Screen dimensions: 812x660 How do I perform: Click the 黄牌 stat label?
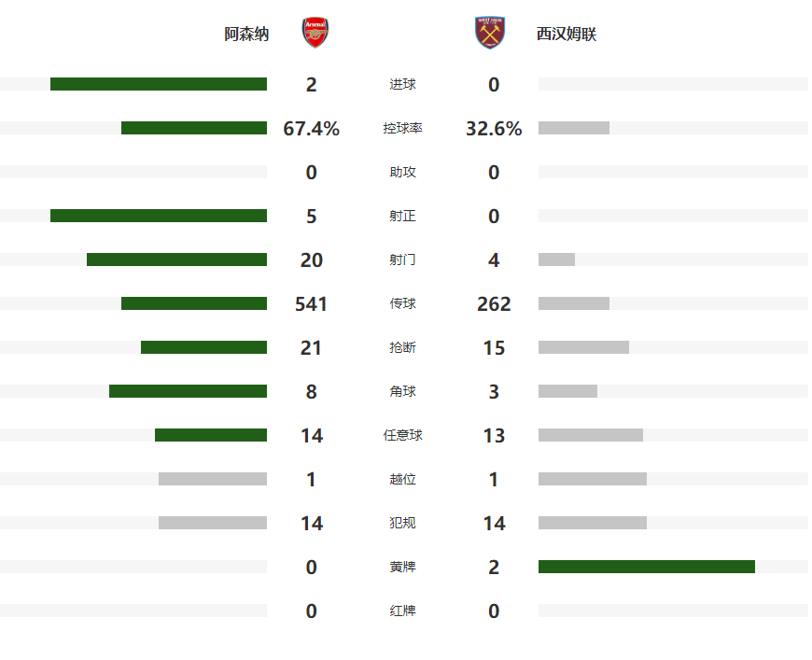pyautogui.click(x=403, y=567)
